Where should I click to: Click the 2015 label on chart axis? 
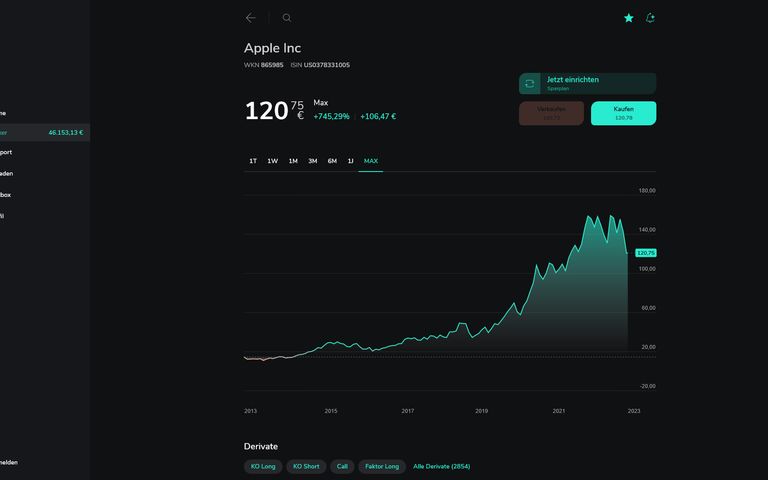coord(331,411)
